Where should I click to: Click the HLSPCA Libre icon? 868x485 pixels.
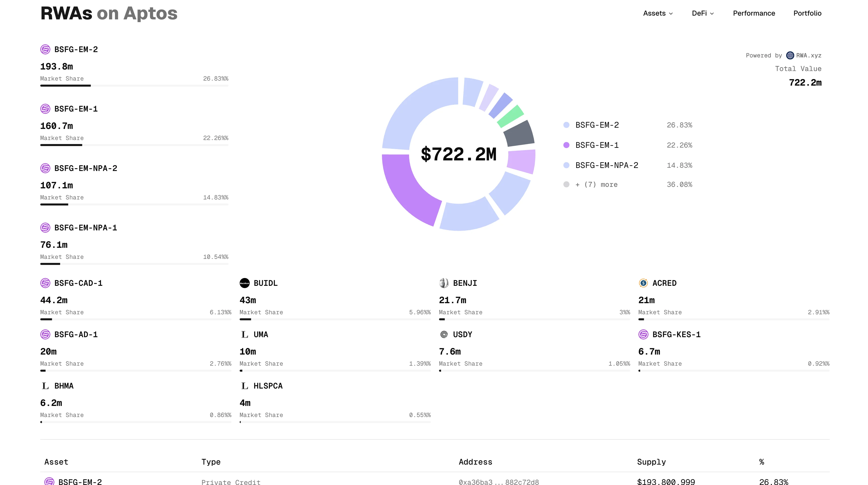click(245, 386)
